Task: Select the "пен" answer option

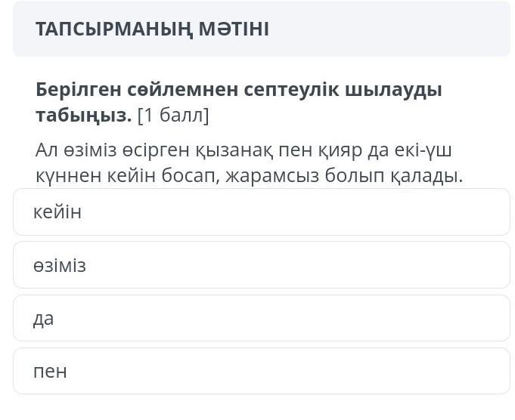Action: point(261,371)
